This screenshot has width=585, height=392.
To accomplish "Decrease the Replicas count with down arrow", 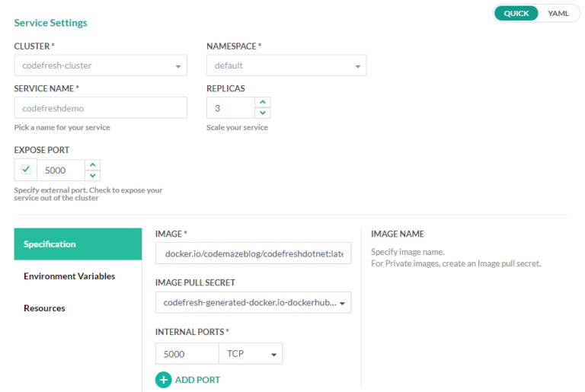I will (262, 113).
